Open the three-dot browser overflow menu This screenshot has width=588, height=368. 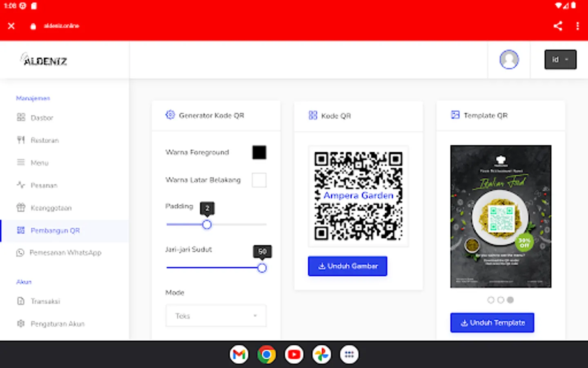pos(577,26)
